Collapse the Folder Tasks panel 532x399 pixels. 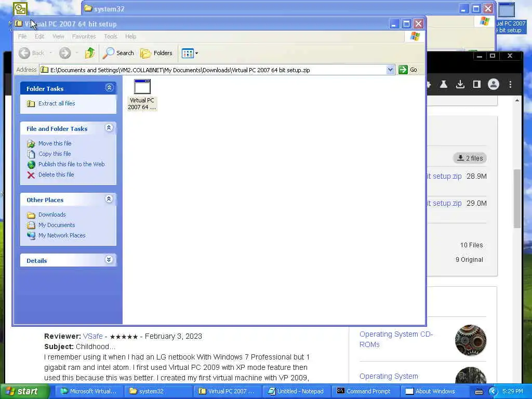point(109,87)
